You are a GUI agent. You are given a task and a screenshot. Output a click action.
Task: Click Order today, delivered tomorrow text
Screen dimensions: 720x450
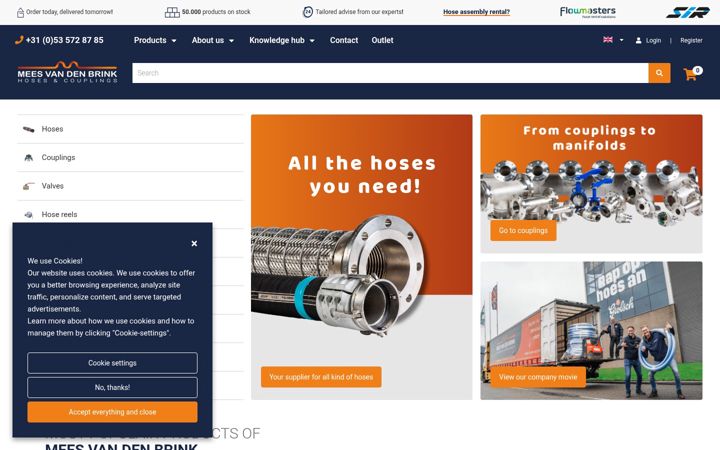point(69,12)
